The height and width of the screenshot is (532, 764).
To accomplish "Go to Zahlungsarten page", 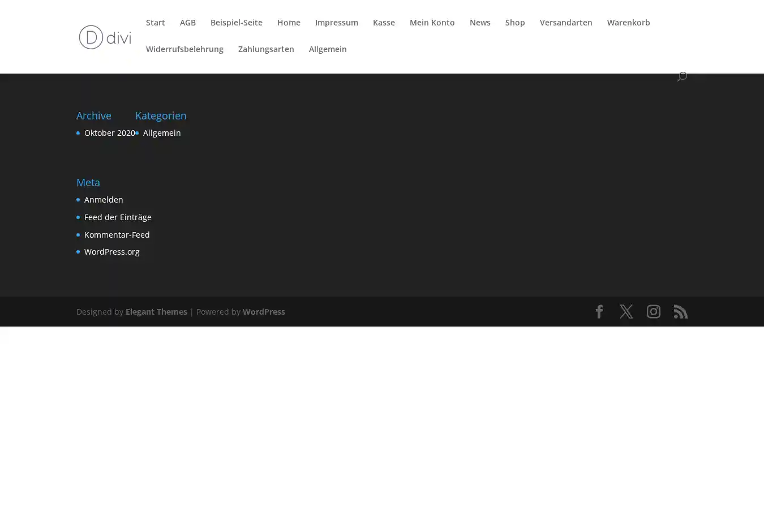I will (266, 49).
